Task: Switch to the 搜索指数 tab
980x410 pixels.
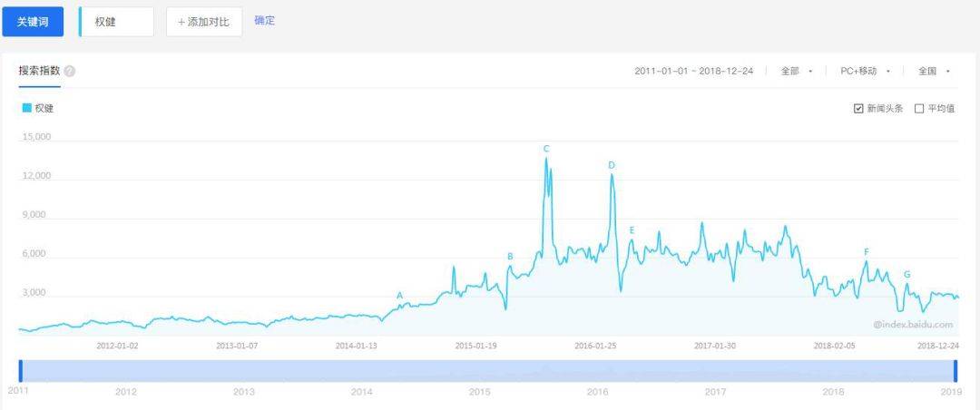Action: (x=39, y=70)
